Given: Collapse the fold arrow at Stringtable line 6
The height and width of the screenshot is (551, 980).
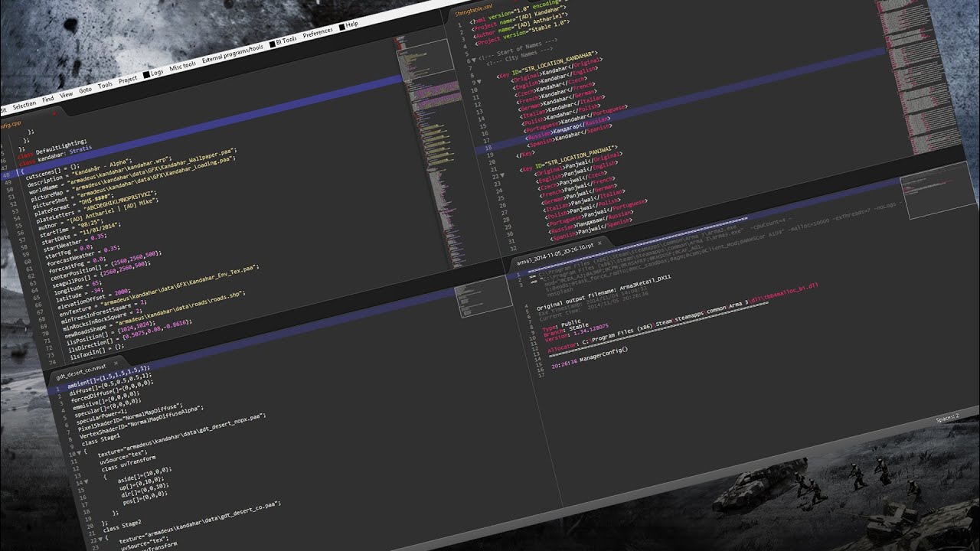Looking at the screenshot, I should pyautogui.click(x=474, y=60).
